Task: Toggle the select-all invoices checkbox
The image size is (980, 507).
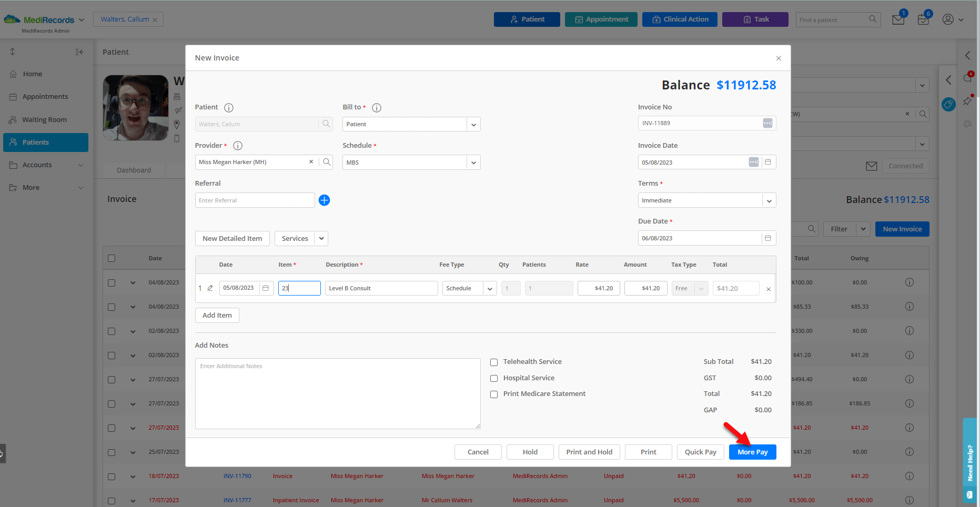Action: [112, 258]
